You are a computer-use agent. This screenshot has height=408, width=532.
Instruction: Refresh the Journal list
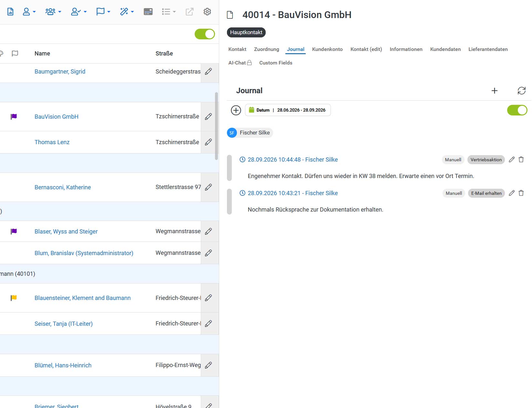click(x=522, y=91)
